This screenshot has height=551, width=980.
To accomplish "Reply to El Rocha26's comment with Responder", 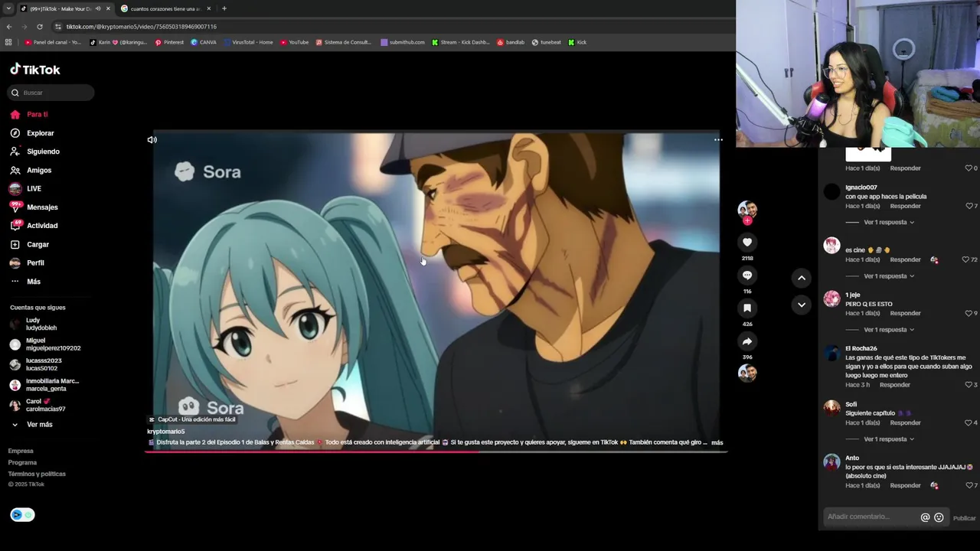I will pos(895,385).
